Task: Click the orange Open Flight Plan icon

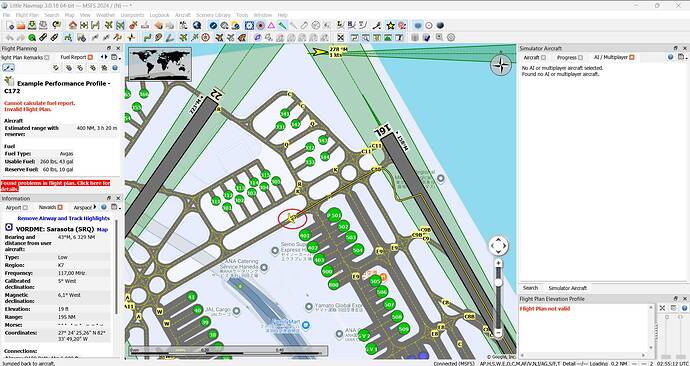Action: tap(21, 26)
